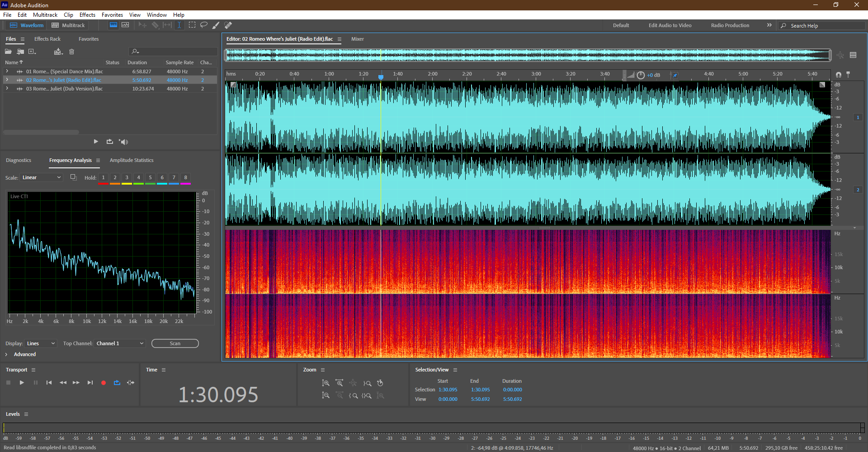The height and width of the screenshot is (452, 868).
Task: Open the Effects menu
Action: [x=87, y=15]
